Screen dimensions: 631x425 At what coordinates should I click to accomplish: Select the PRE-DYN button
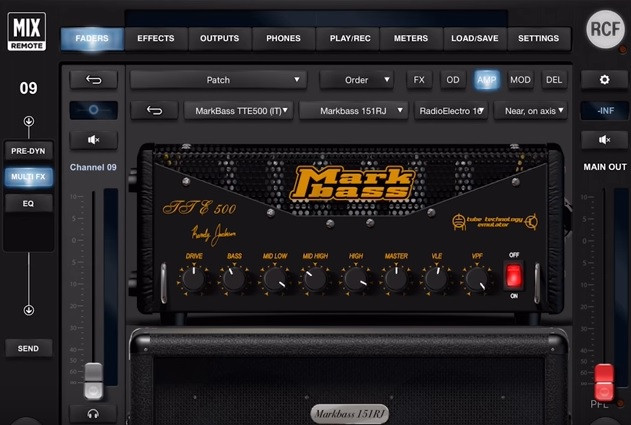coord(29,150)
